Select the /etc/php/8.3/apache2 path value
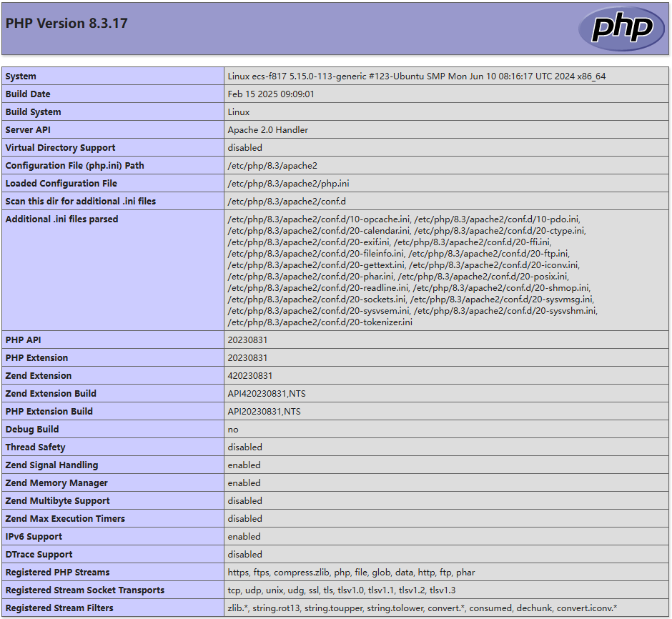Viewport: 672px width, 619px height. coord(272,166)
